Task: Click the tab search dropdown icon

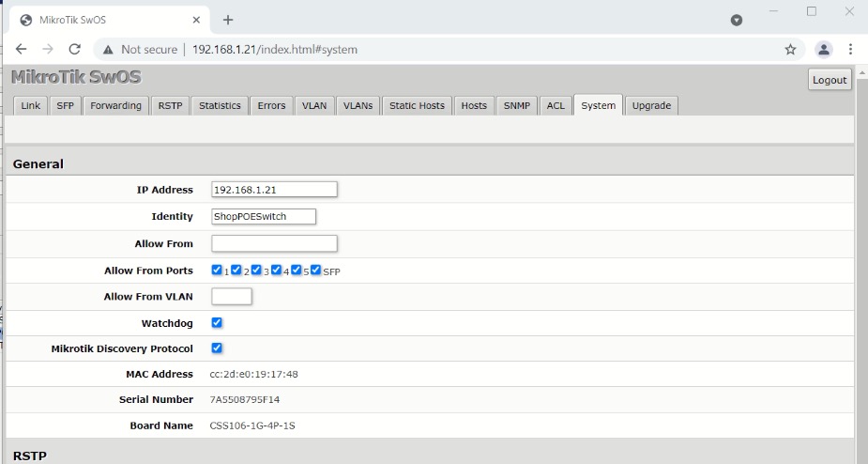Action: click(737, 20)
